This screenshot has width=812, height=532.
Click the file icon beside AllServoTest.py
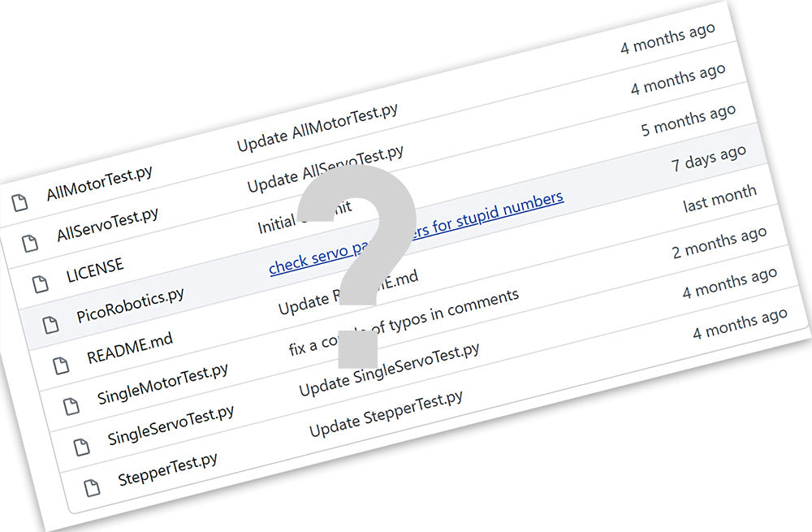coord(30,243)
